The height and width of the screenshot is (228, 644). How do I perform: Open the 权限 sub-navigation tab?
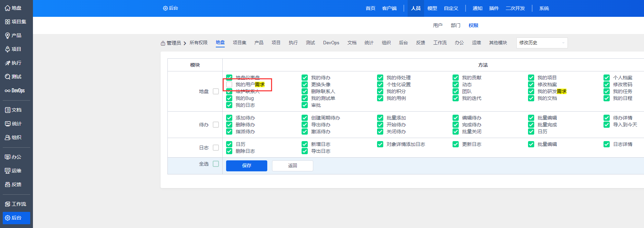point(473,25)
